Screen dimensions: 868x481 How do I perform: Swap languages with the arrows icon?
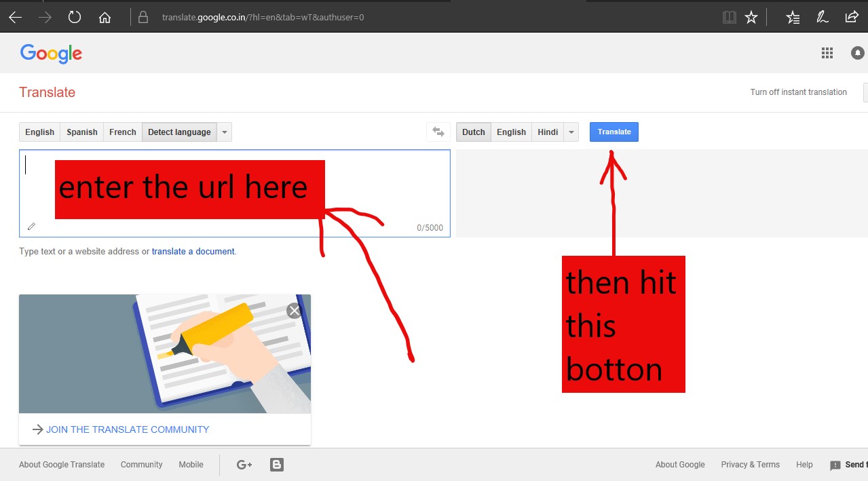click(438, 132)
